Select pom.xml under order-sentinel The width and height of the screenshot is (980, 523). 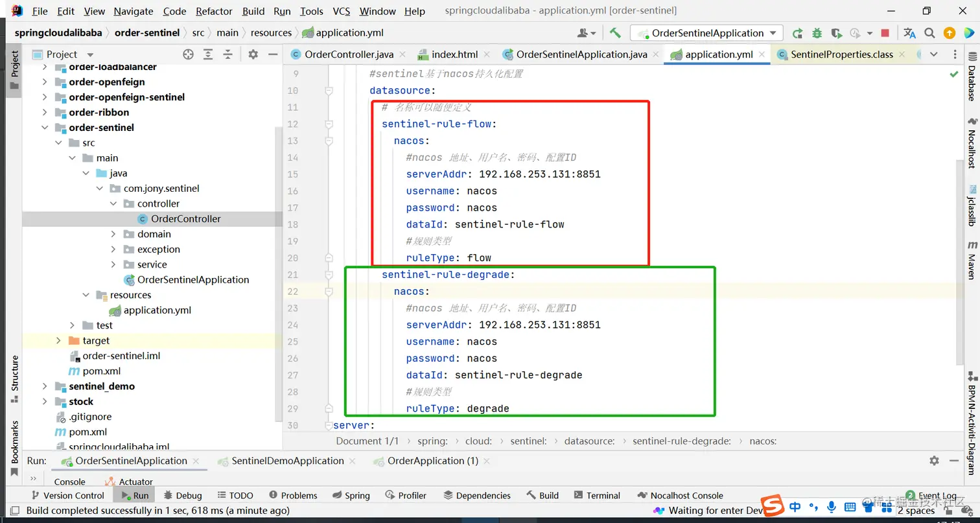pos(102,371)
